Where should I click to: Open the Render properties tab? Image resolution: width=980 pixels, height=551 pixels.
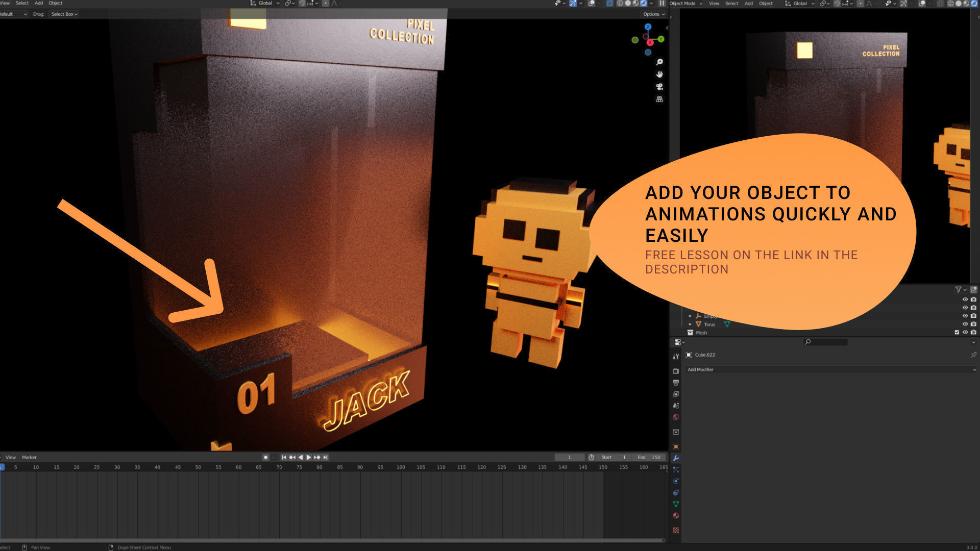[x=676, y=371]
